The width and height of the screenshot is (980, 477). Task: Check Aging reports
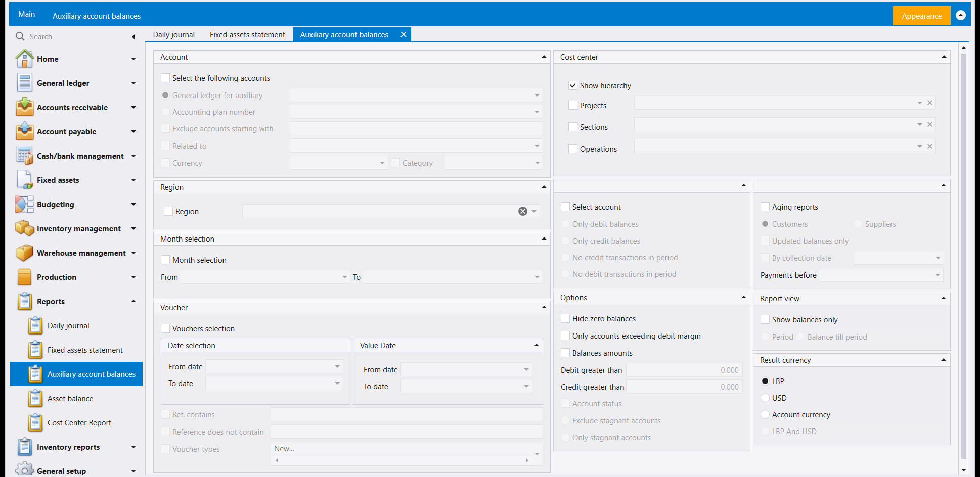765,207
